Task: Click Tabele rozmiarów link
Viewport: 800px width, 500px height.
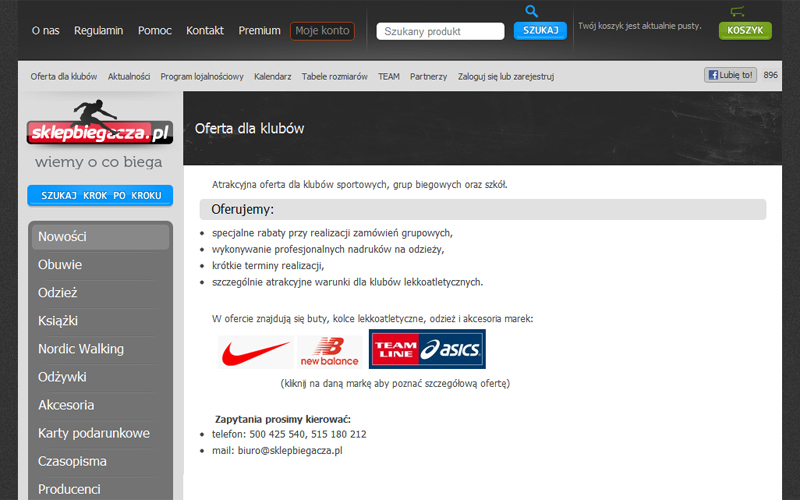Action: tap(335, 77)
